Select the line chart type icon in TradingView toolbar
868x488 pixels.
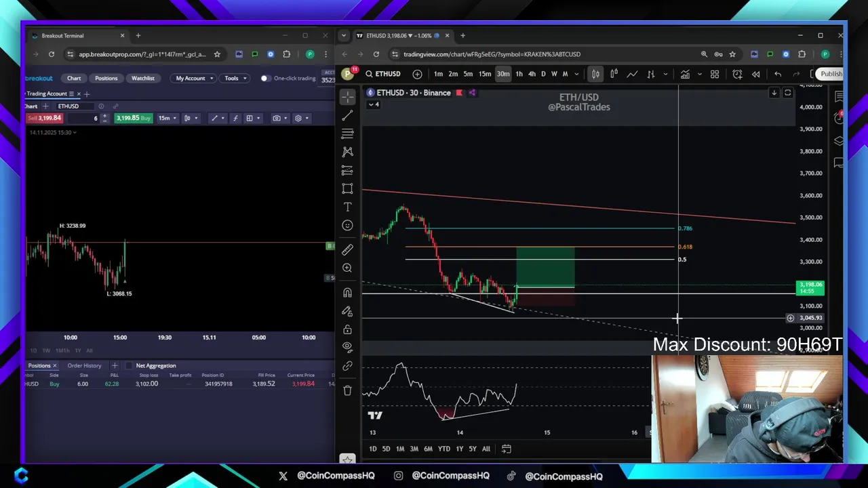pyautogui.click(x=632, y=74)
